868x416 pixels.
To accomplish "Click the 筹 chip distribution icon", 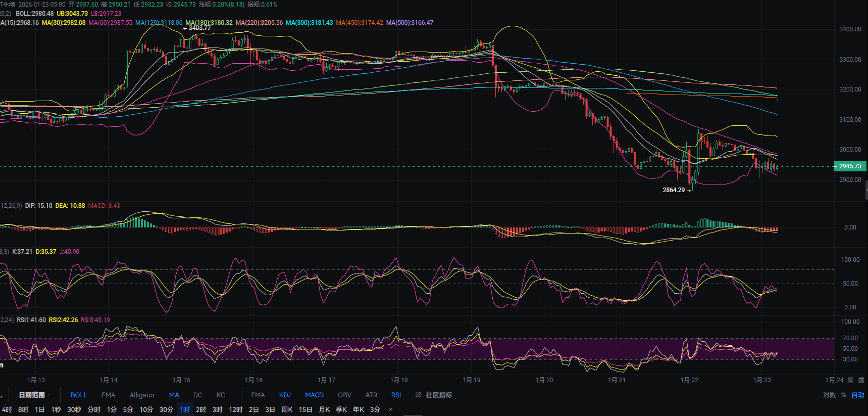I will click(850, 380).
